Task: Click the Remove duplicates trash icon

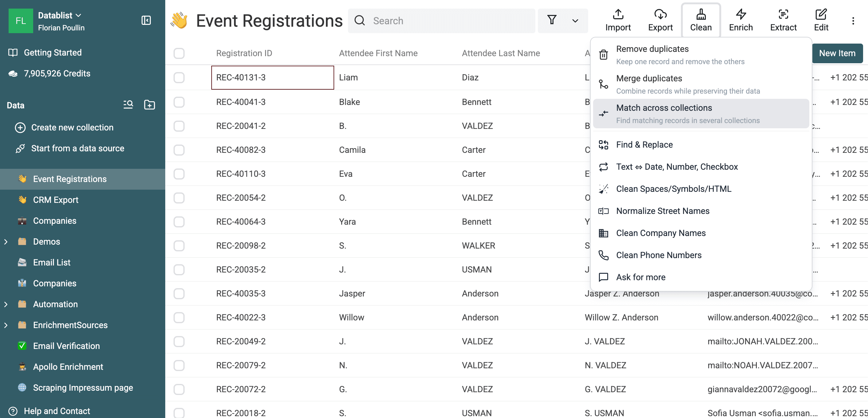Action: click(x=604, y=55)
